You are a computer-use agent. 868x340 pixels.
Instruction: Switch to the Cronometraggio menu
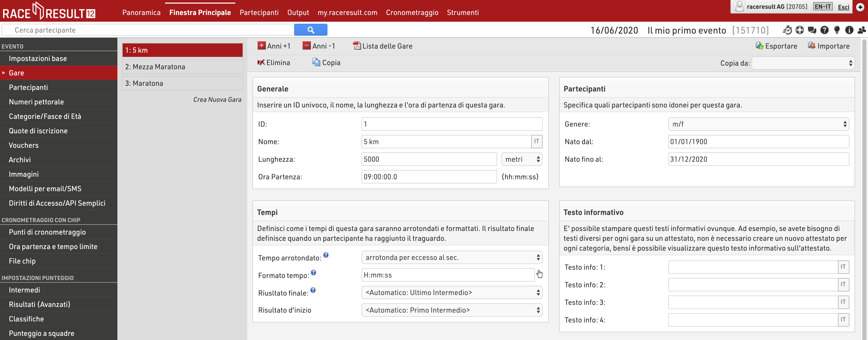click(412, 12)
